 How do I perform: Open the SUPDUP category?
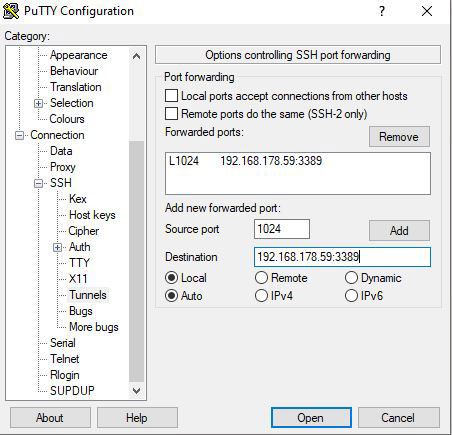tap(72, 391)
